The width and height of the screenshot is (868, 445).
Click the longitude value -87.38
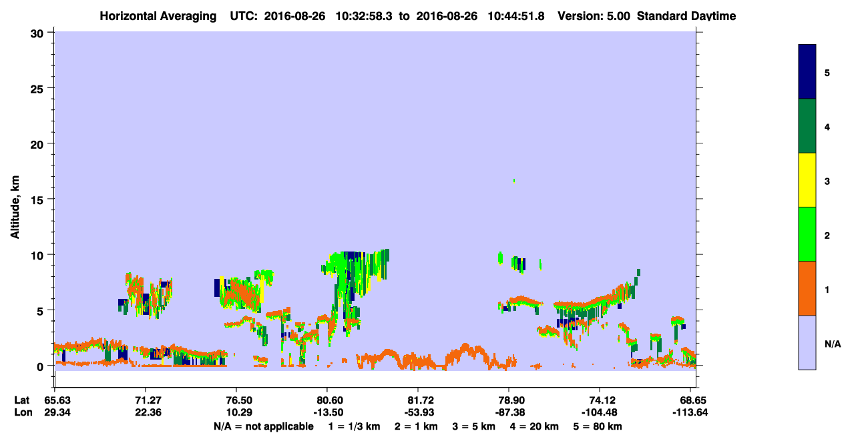pyautogui.click(x=509, y=412)
